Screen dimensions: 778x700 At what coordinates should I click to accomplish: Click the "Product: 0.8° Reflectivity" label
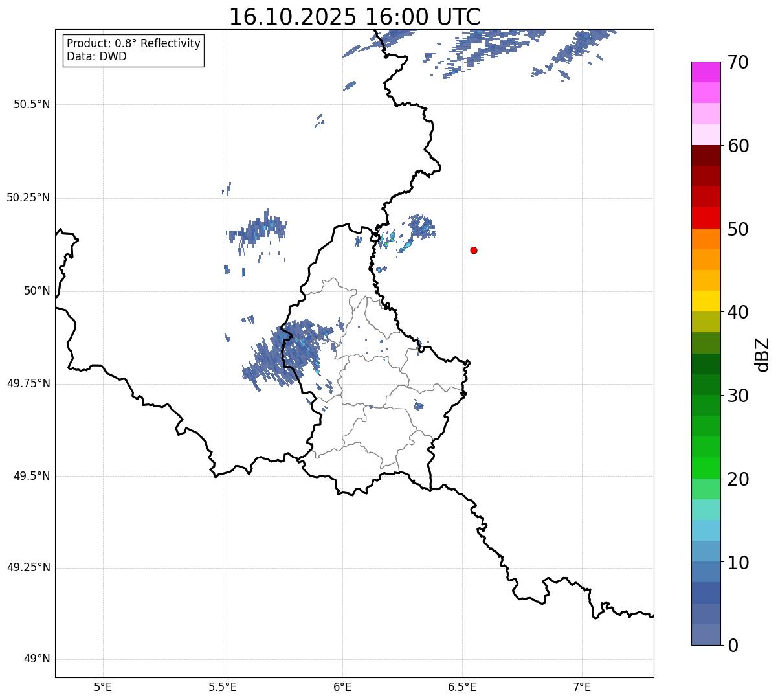[134, 43]
